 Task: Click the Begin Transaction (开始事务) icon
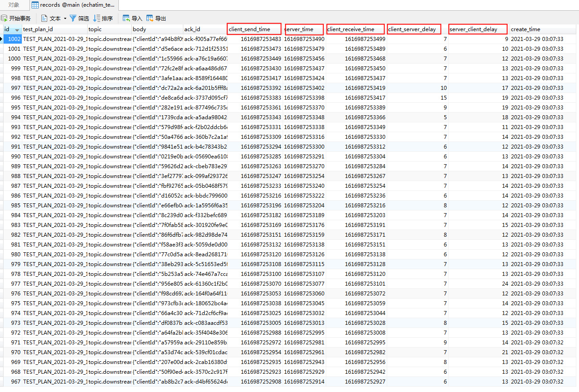coord(4,18)
